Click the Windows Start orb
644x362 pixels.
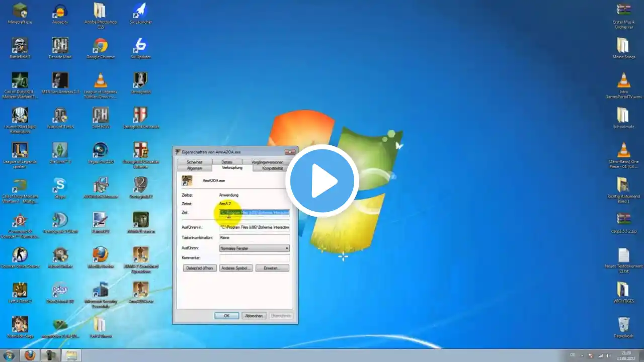[x=9, y=355]
